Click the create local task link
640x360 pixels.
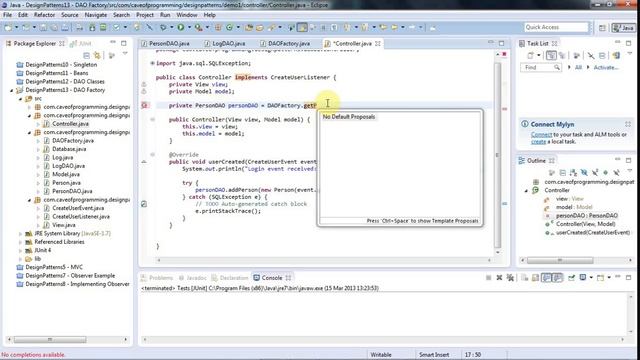(x=538, y=142)
